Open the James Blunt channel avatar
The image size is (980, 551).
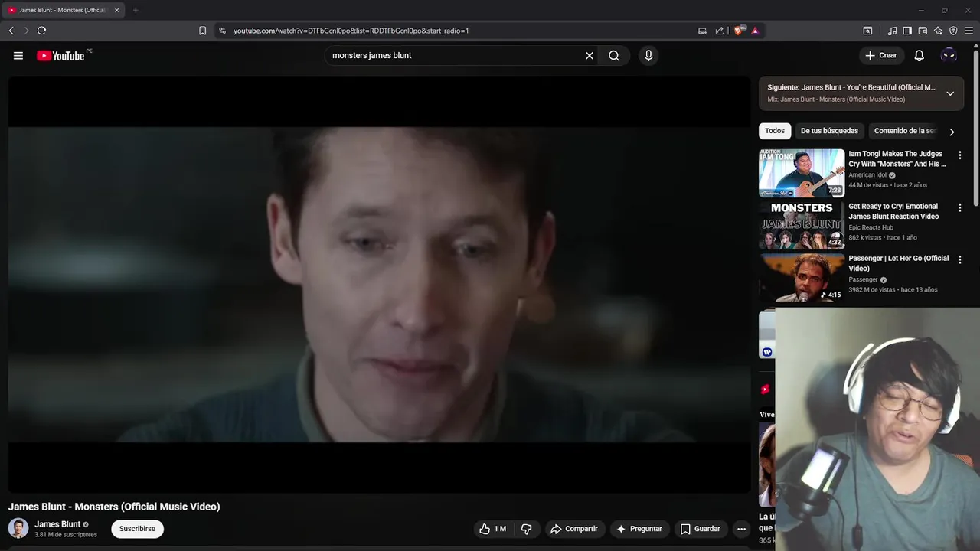tap(18, 528)
